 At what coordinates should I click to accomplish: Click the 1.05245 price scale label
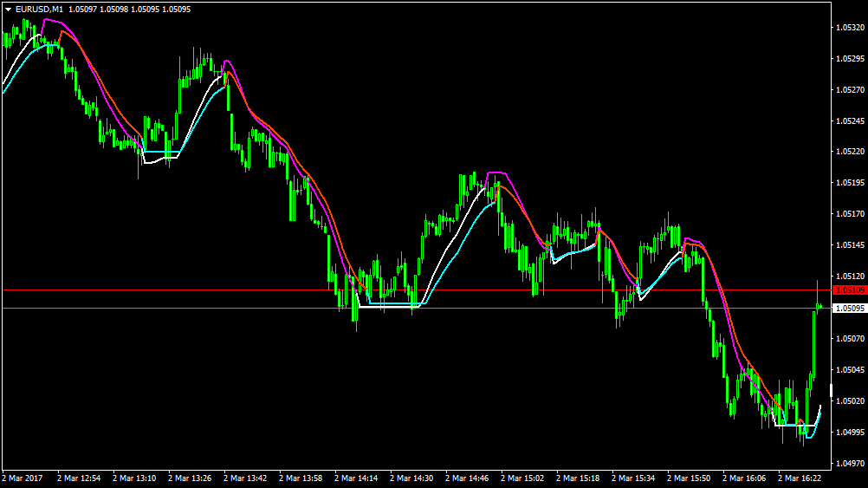851,120
